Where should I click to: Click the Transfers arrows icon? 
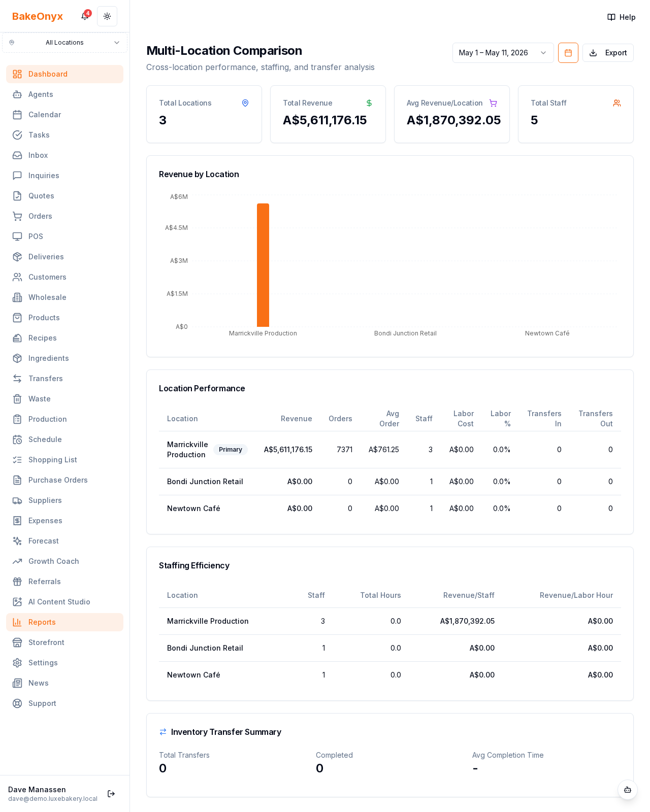click(17, 379)
